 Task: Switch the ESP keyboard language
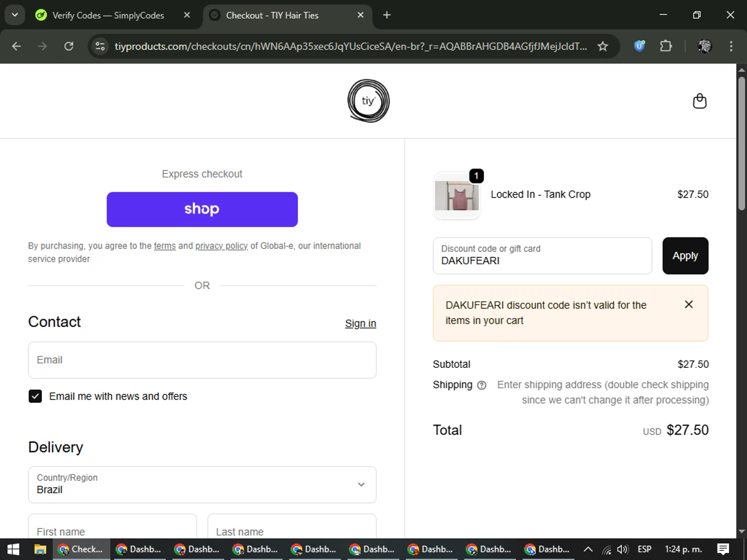click(644, 550)
